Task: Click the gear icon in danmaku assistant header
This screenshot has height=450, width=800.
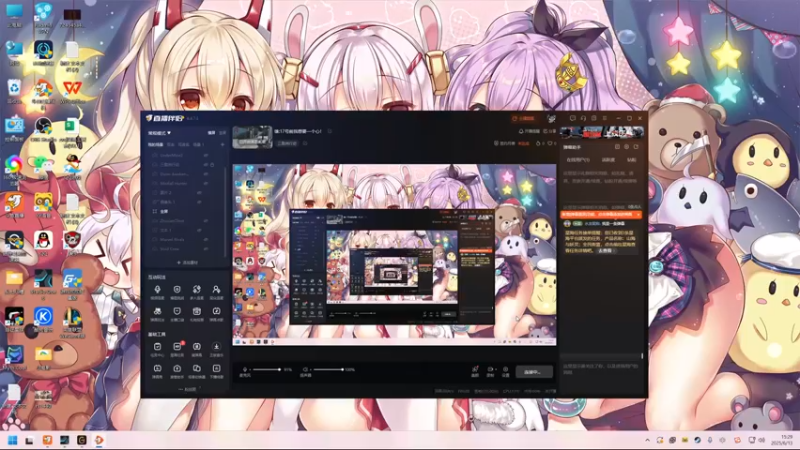Action: coord(627,147)
